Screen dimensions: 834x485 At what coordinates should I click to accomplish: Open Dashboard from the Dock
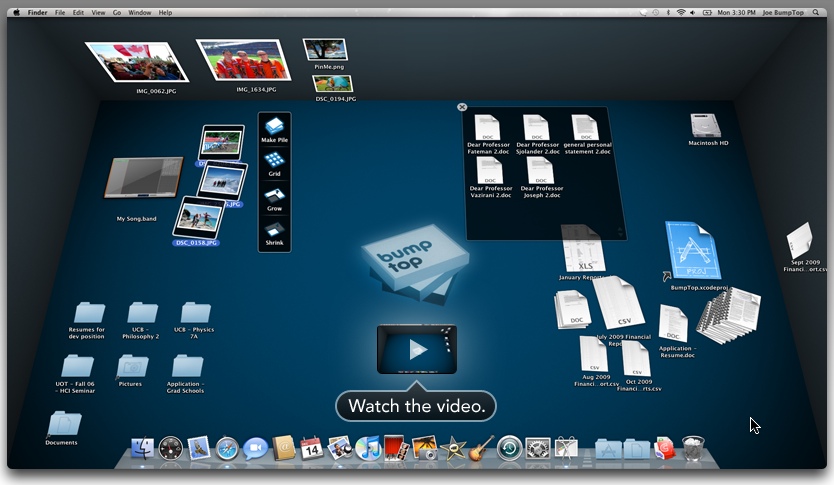pos(171,448)
